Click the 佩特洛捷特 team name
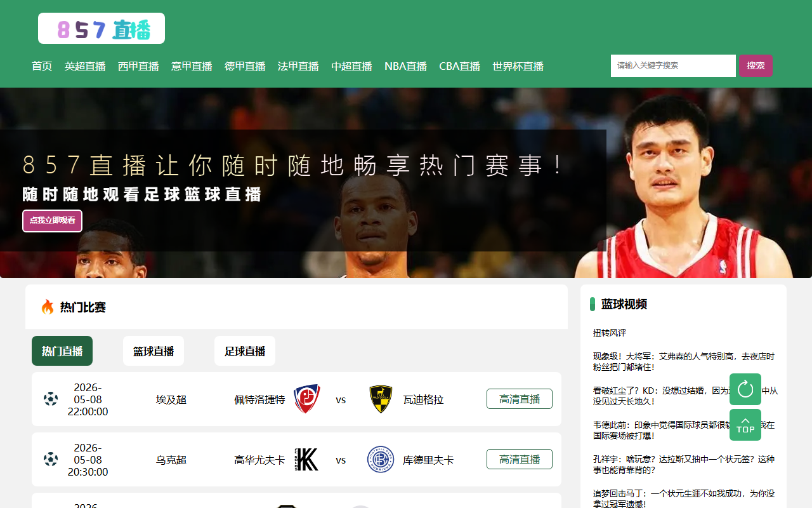This screenshot has width=812, height=508. click(x=259, y=399)
